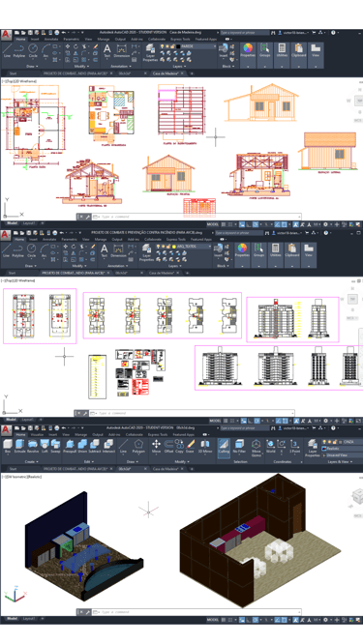The image size is (363, 644).
Task: Select the Polygon tool in the 3D window
Action: tap(138, 446)
